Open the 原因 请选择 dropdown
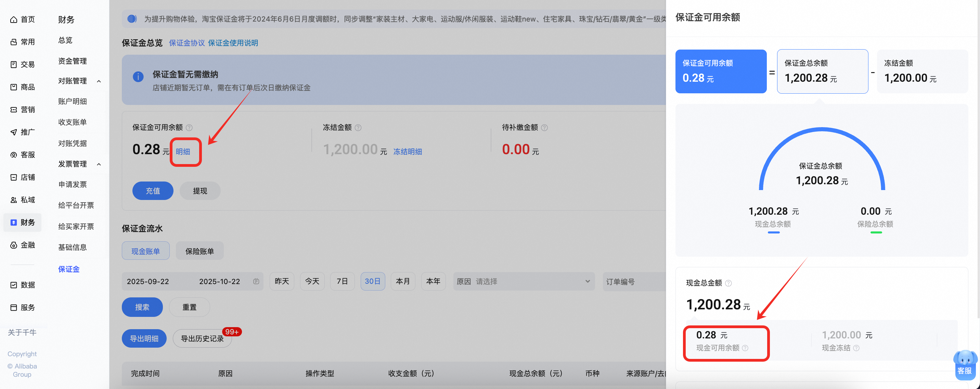The width and height of the screenshot is (980, 389). [524, 281]
